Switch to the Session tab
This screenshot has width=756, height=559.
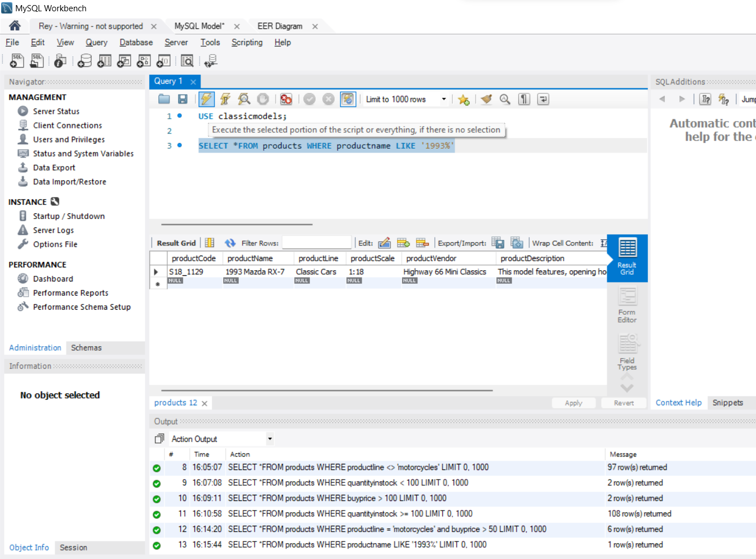coord(73,547)
